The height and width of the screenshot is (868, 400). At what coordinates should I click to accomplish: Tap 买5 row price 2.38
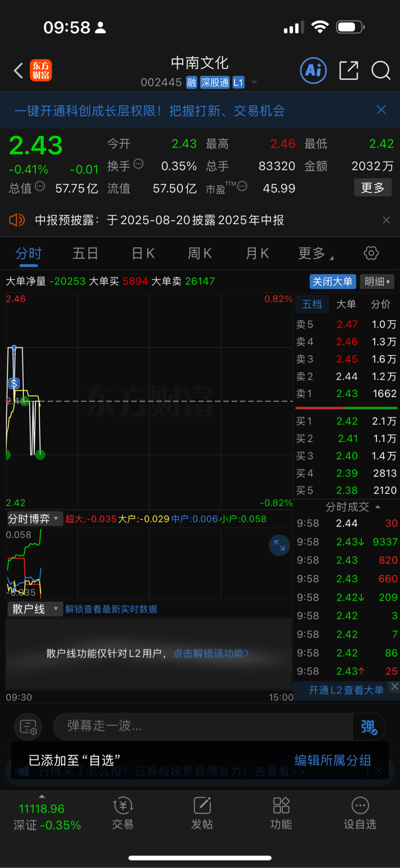point(347,491)
